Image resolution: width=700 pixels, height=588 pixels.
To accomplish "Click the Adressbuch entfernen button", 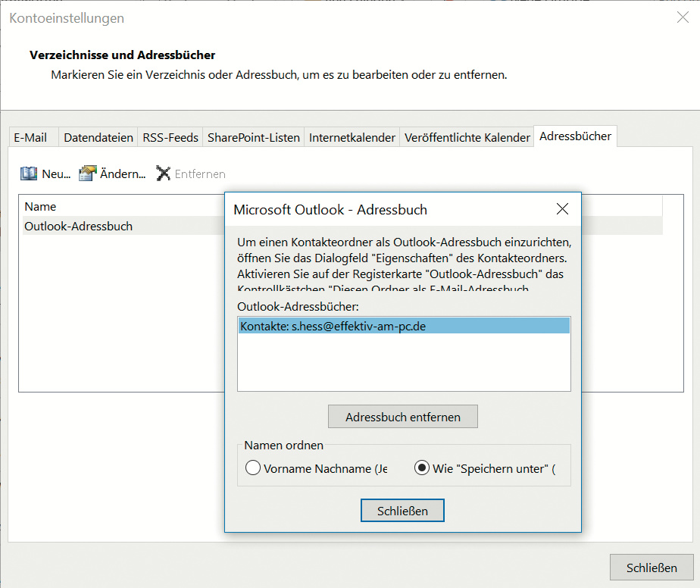I will click(403, 417).
